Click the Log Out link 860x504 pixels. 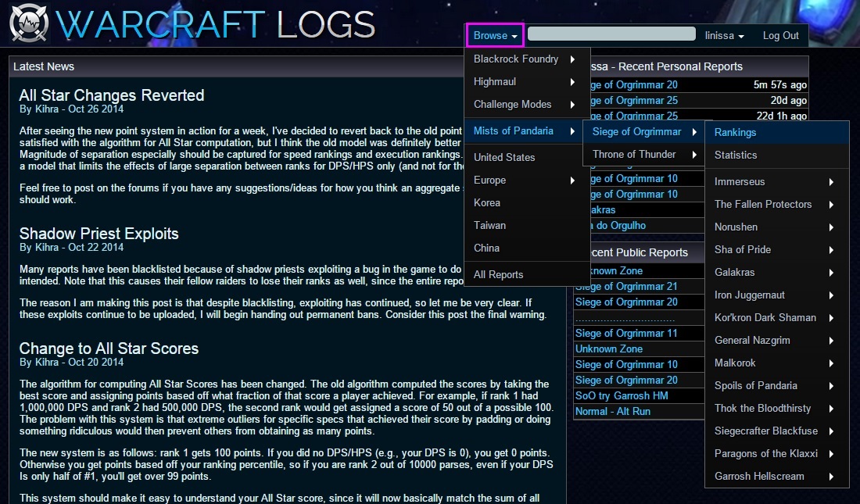click(x=780, y=36)
